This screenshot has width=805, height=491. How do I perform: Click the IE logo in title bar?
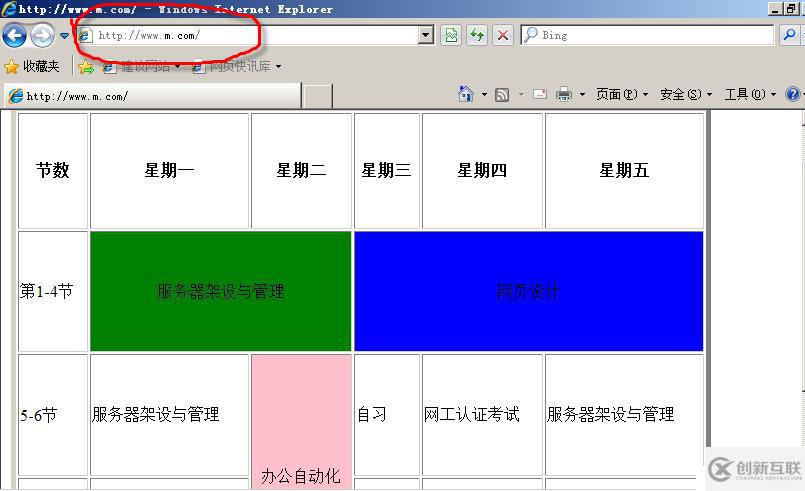click(9, 9)
